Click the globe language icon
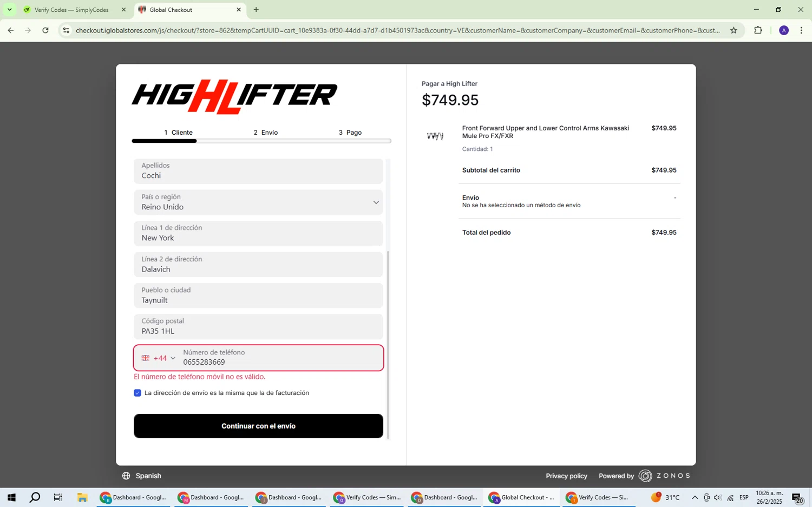Screen dimensions: 812x507 click(x=126, y=476)
